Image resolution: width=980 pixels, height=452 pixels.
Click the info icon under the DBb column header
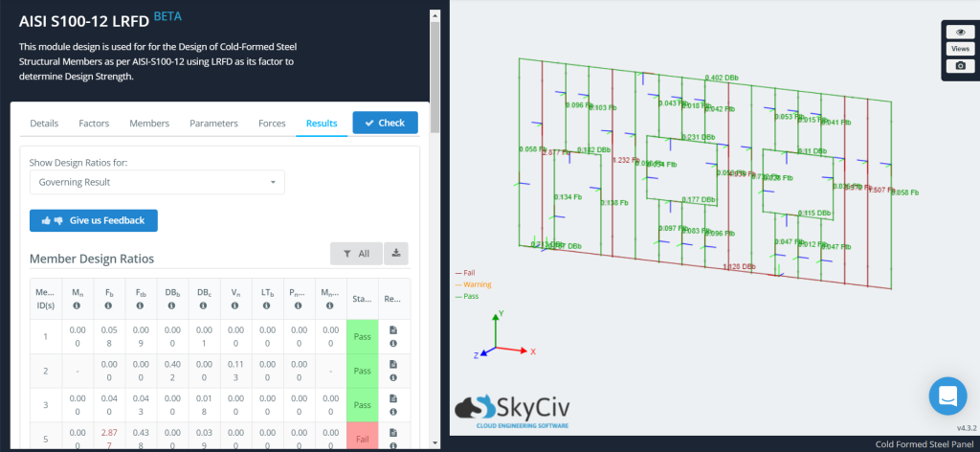point(170,306)
